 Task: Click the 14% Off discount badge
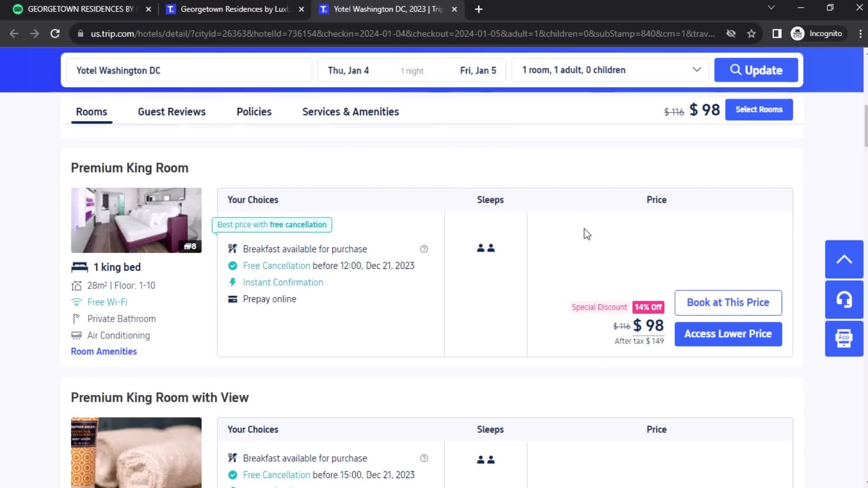point(648,307)
